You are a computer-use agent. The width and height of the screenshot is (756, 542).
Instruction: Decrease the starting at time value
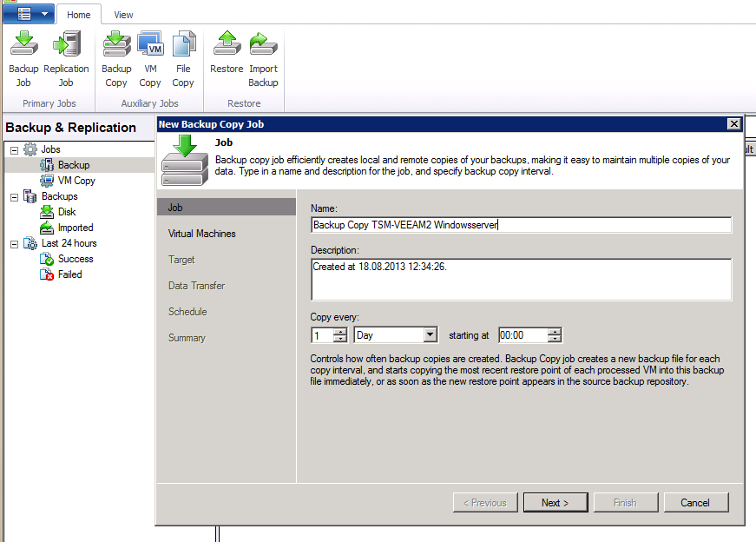coord(555,339)
